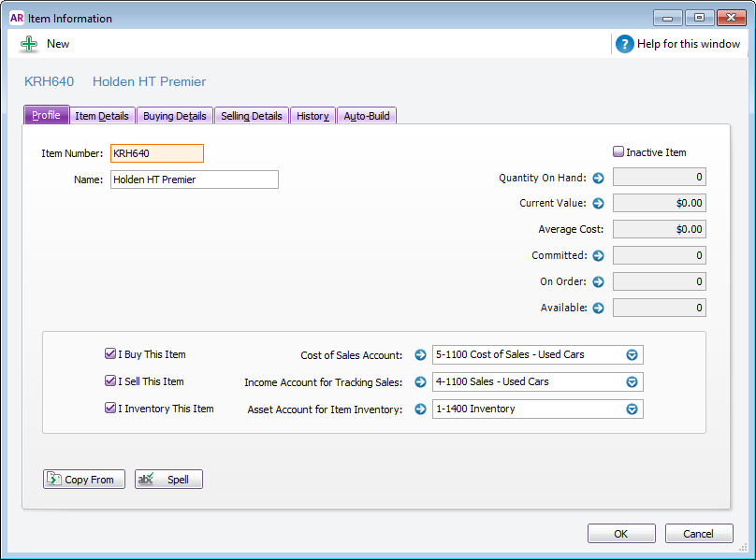Click the Cancel button
The image size is (756, 560).
699,534
